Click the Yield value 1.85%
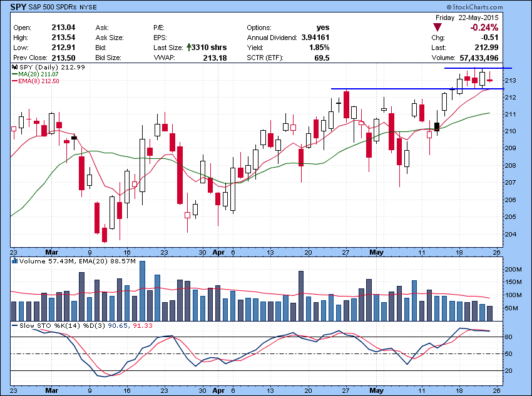This screenshot has width=532, height=396. (x=319, y=48)
